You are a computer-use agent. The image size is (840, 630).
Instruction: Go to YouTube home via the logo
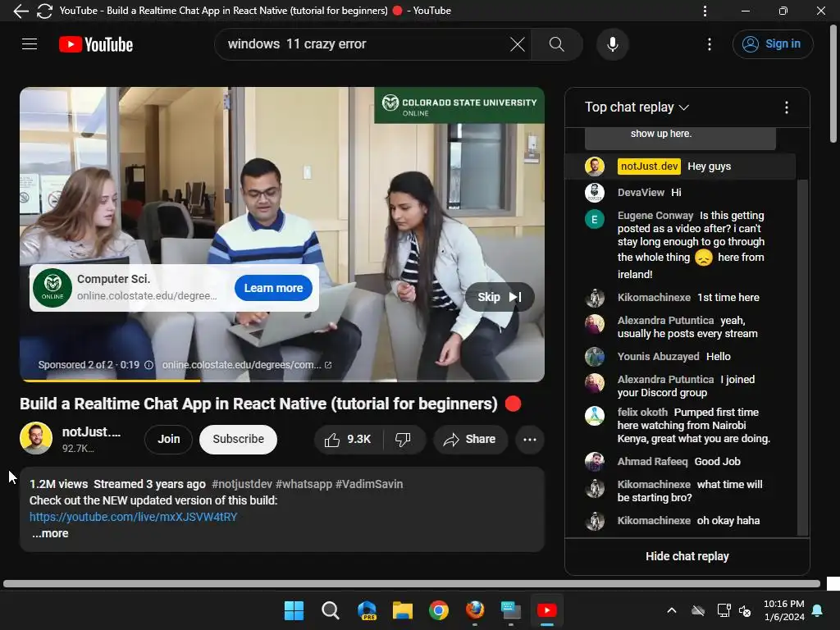(96, 44)
